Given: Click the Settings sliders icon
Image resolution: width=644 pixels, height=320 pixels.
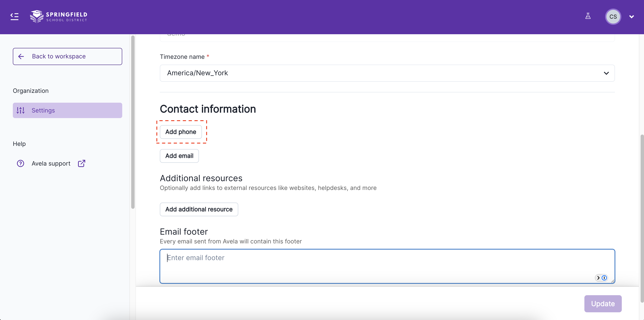Looking at the screenshot, I should [21, 110].
